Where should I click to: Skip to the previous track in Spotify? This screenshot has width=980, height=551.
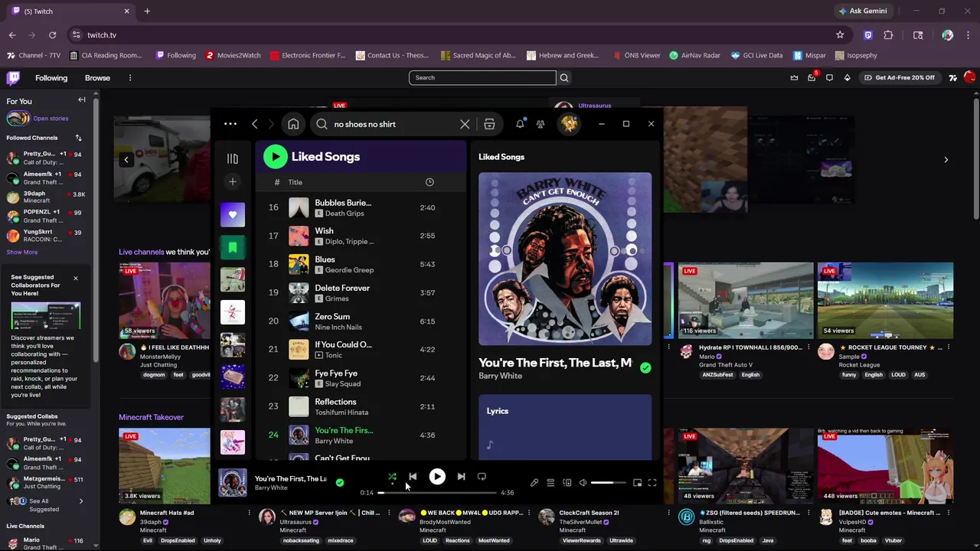point(413,477)
